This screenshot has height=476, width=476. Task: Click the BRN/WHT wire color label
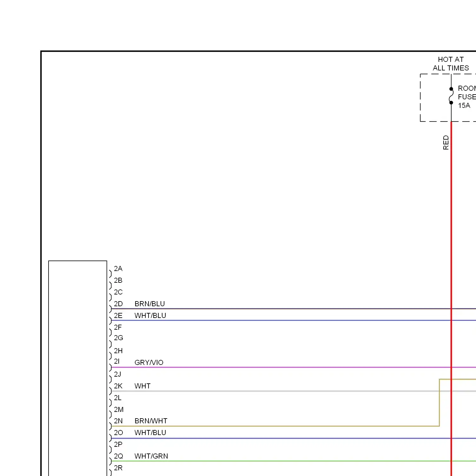click(151, 421)
